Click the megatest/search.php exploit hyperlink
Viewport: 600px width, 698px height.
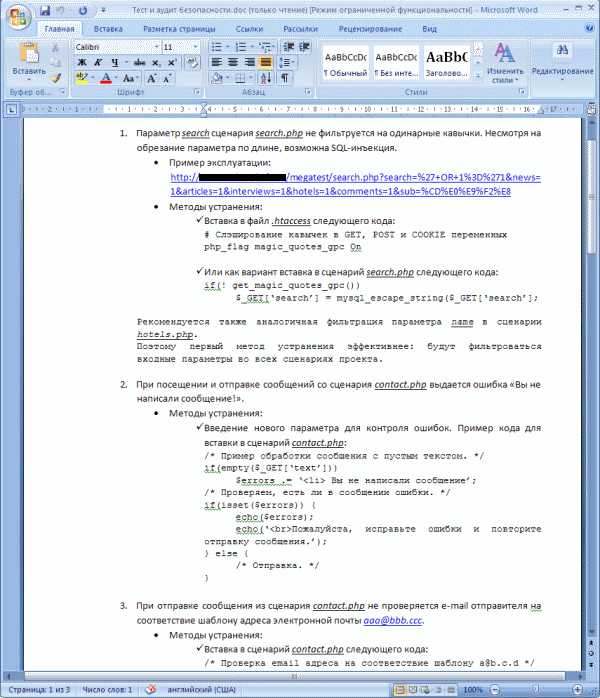point(355,184)
